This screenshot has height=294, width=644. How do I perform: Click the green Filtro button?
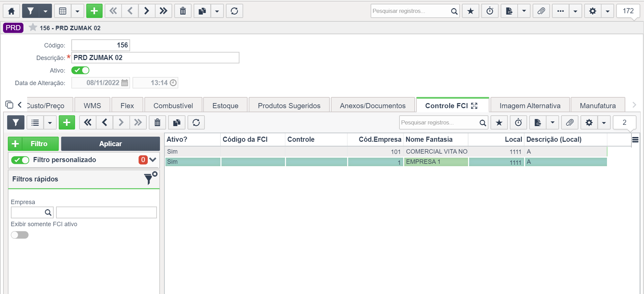33,144
